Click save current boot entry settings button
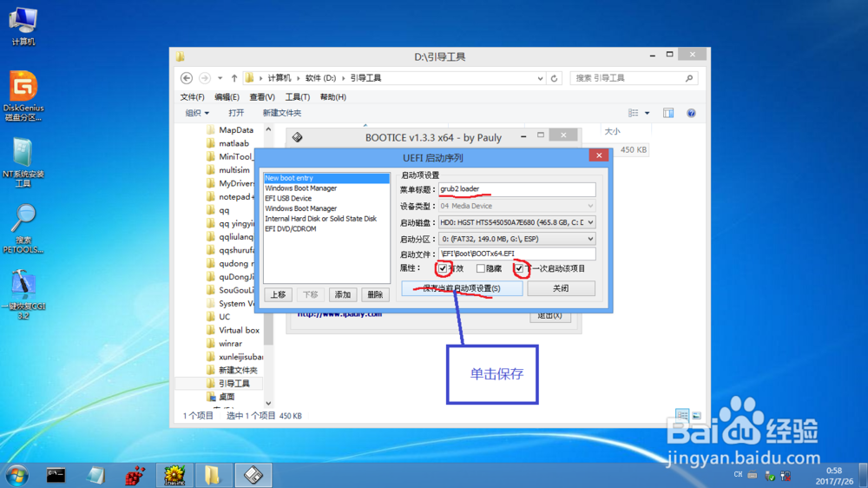Viewport: 868px width, 488px height. 462,288
